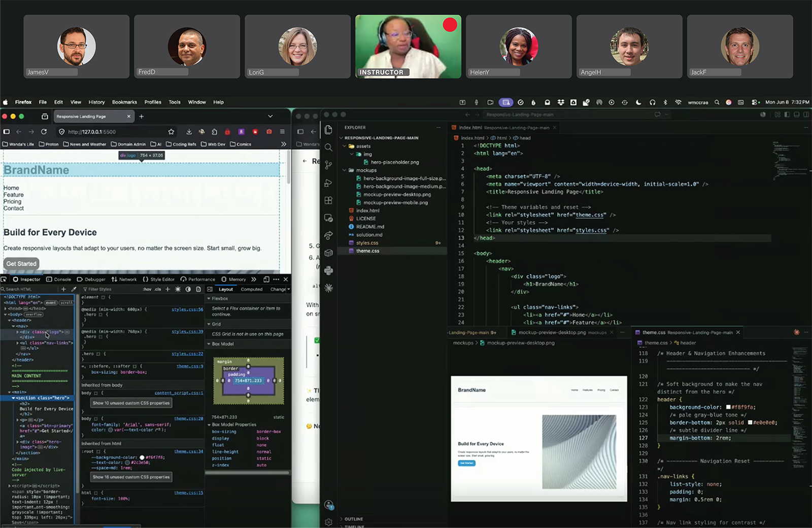Click the Get Started button on page
The height and width of the screenshot is (528, 812).
coord(21,264)
